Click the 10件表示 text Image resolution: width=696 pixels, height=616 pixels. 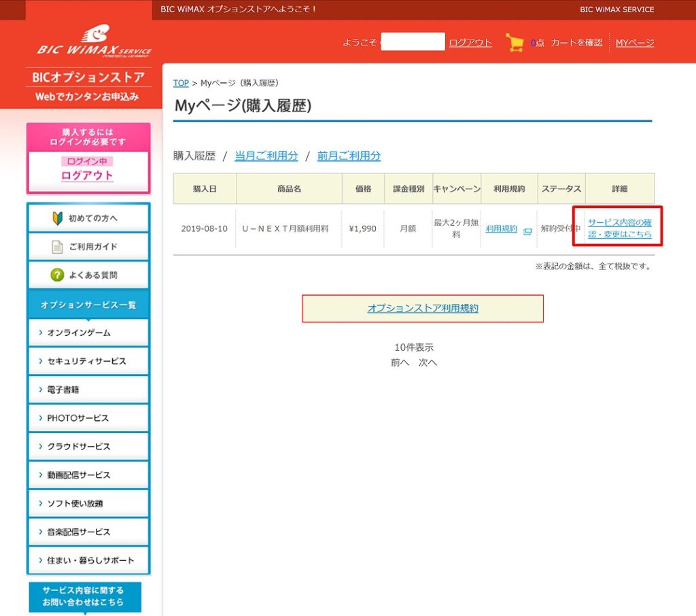pyautogui.click(x=414, y=347)
